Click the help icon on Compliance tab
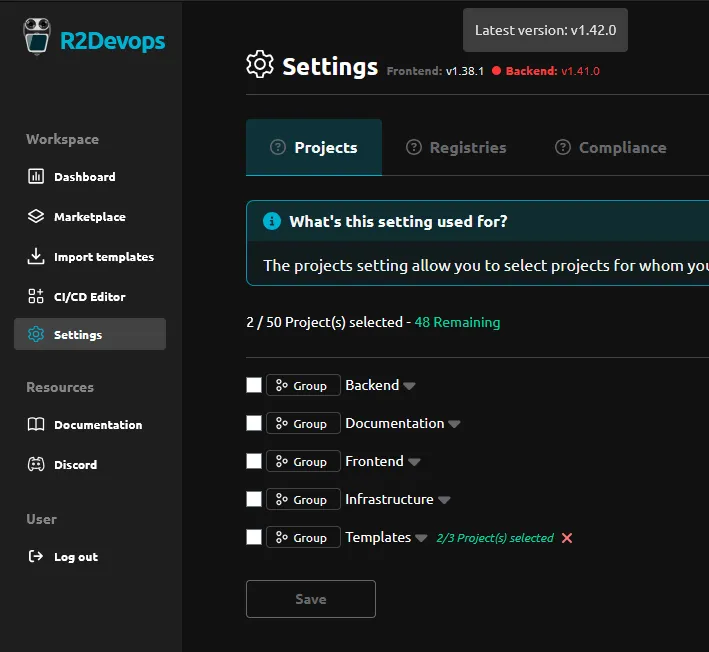The image size is (709, 652). click(x=563, y=147)
